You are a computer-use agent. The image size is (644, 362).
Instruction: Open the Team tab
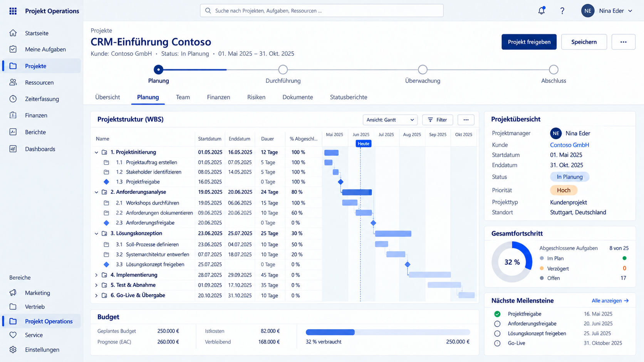click(x=183, y=97)
